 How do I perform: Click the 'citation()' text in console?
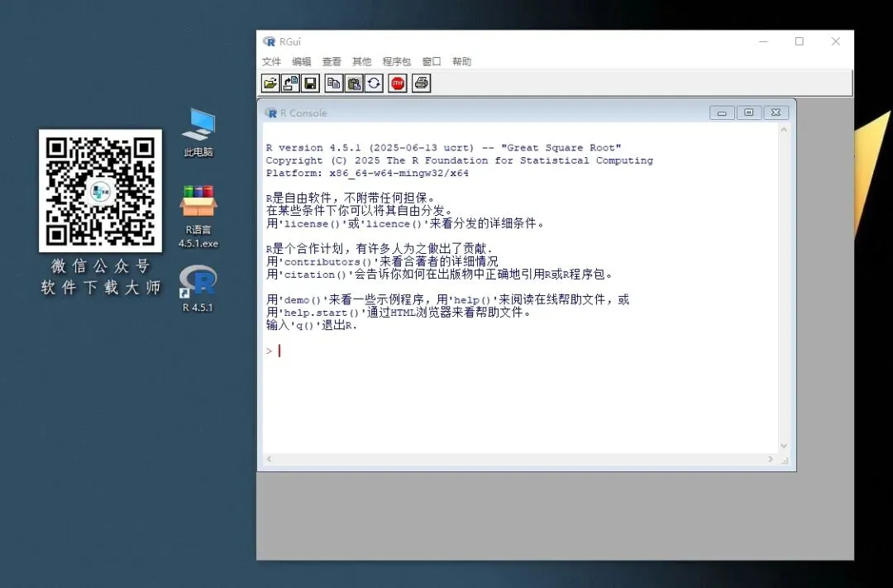pyautogui.click(x=315, y=275)
